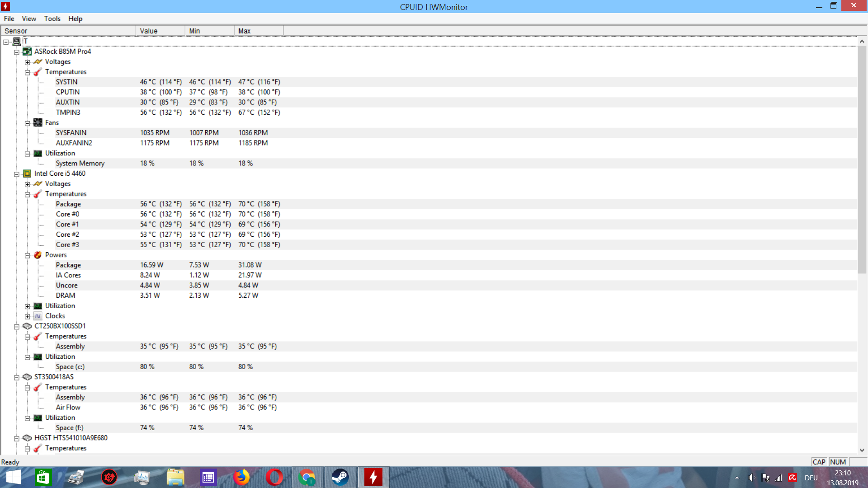Click the Value column header

click(160, 31)
